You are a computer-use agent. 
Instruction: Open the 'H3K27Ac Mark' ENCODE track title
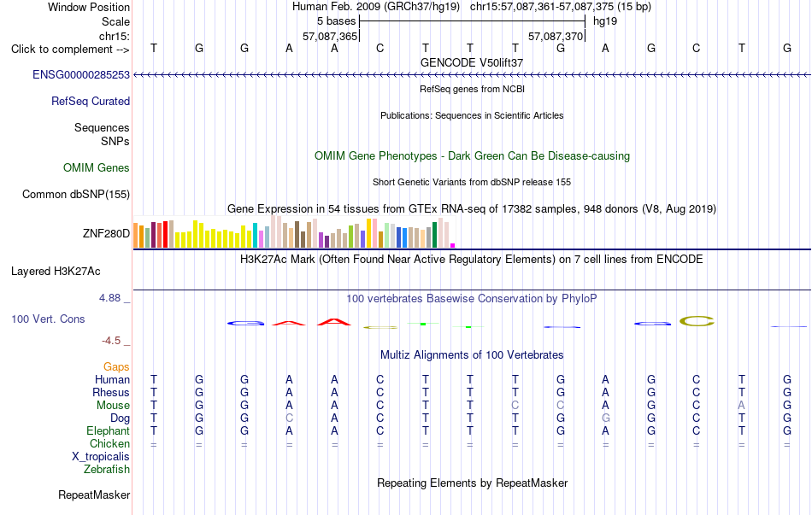coord(472,259)
